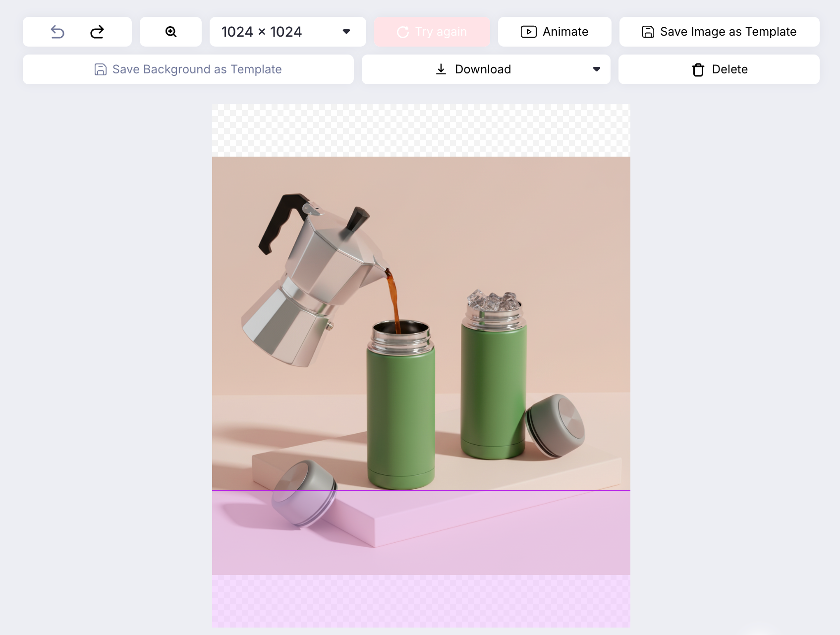Click the circular refresh icon on Try again
The height and width of the screenshot is (635, 840).
403,32
